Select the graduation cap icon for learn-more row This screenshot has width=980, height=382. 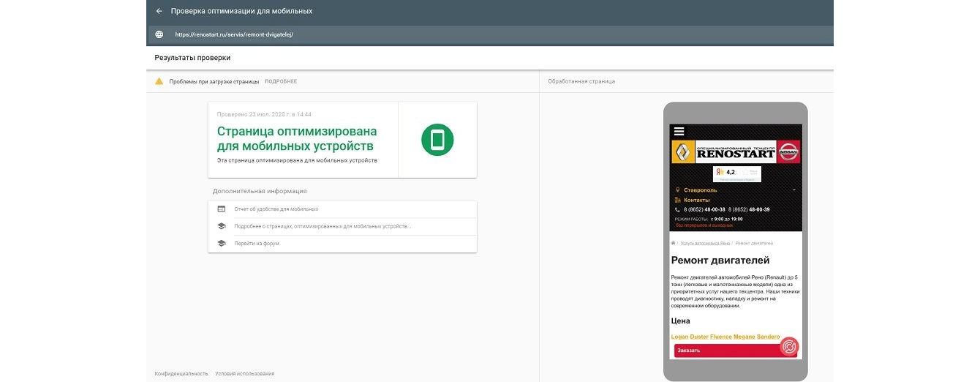221,226
